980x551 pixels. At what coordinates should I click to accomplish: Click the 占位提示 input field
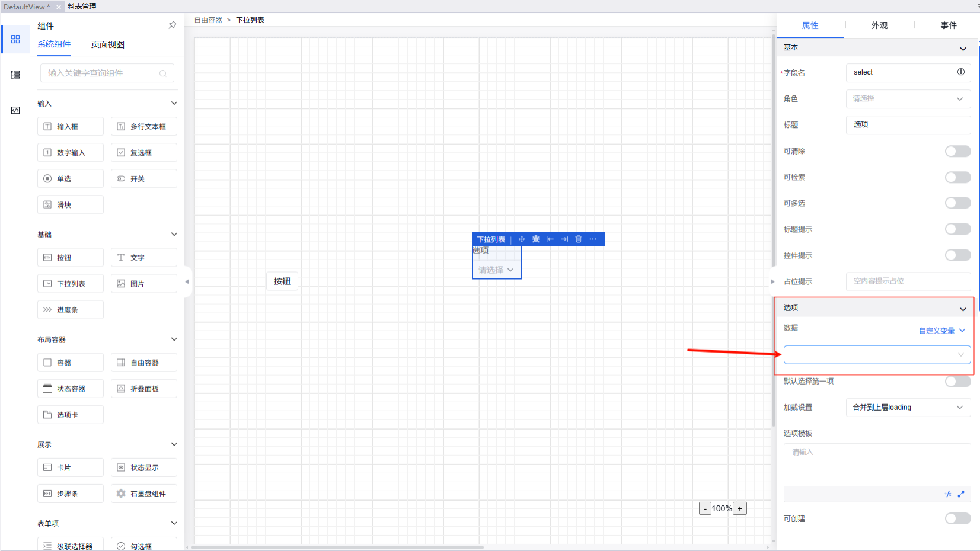click(908, 281)
